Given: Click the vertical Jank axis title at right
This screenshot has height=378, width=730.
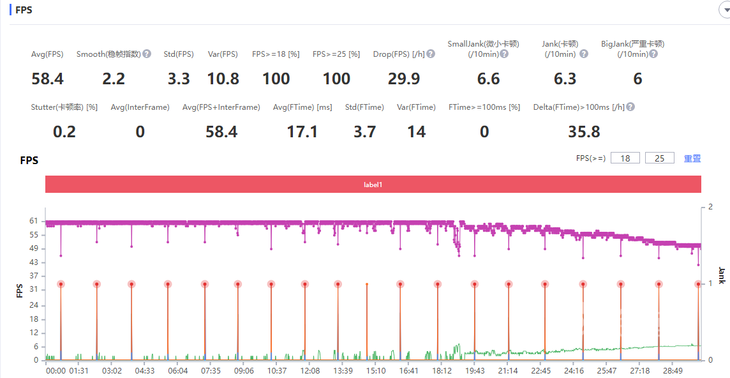Looking at the screenshot, I should [721, 276].
